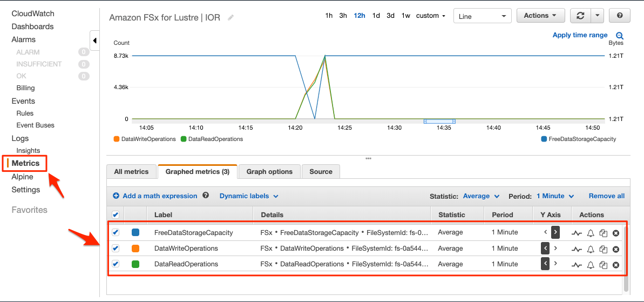This screenshot has height=302, width=644.
Task: Open Event Buses in the sidebar
Action: point(35,125)
